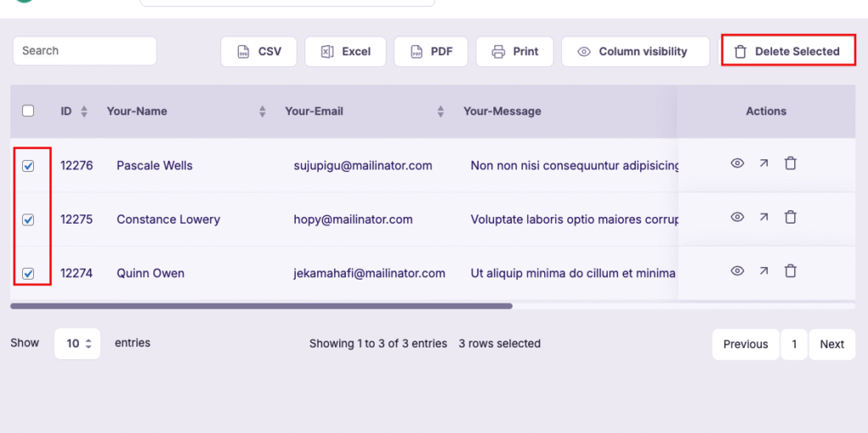Click the name Constance Lowery
868x433 pixels.
click(169, 219)
